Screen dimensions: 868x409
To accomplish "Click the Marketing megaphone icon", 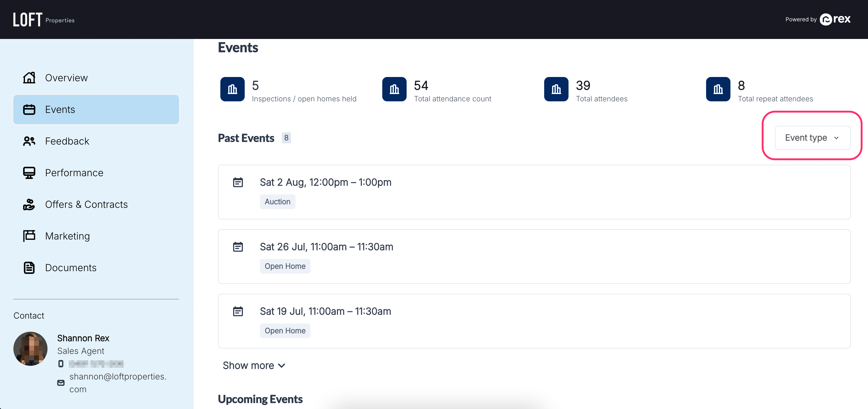I will click(x=29, y=236).
